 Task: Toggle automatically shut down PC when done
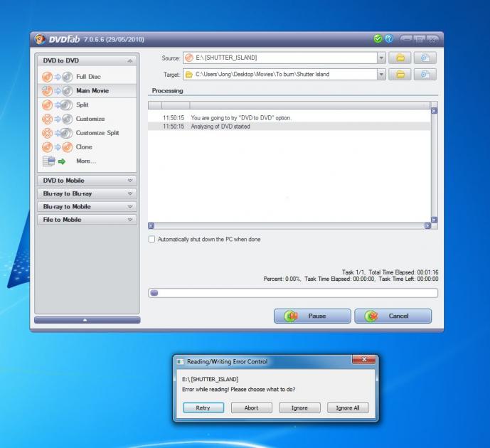click(151, 240)
